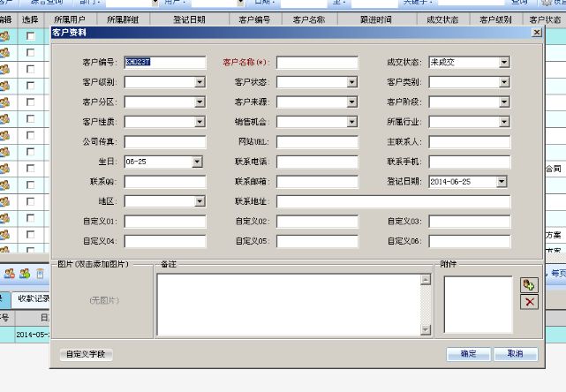Click the trash delete icon in the background toolbar
The image size is (566, 392).
coord(40,274)
